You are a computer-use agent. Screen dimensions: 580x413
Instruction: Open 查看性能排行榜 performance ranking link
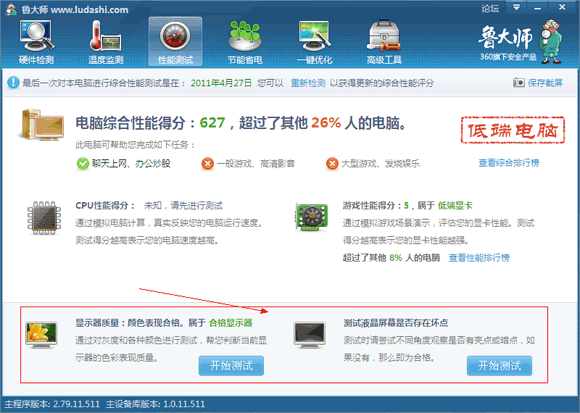click(479, 258)
